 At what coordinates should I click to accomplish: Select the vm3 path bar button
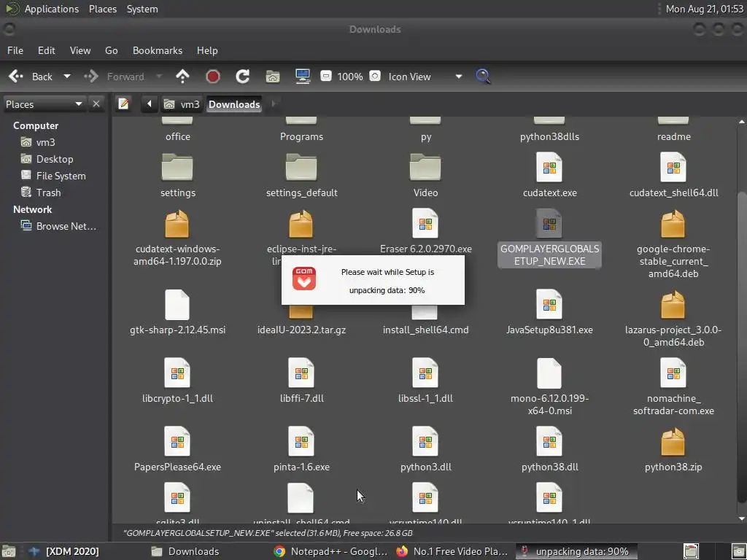(182, 104)
